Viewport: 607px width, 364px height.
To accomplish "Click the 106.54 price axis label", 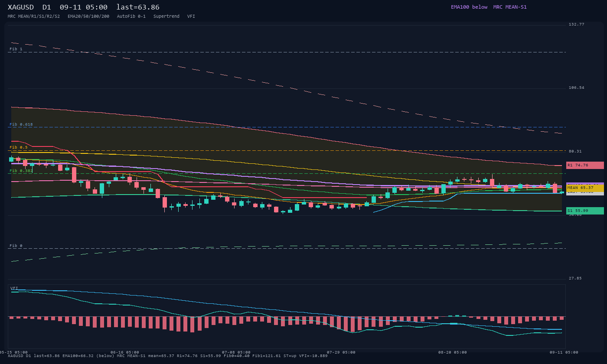I will click(577, 88).
